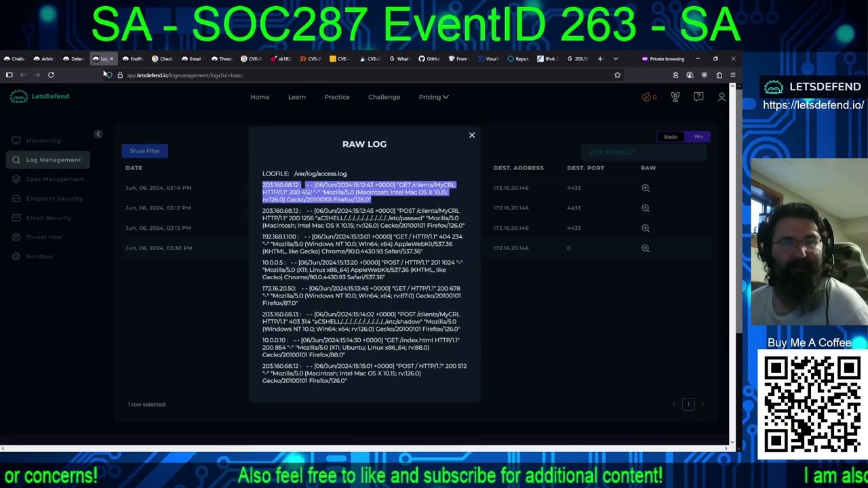
Task: Click the Show Filter button
Action: [x=145, y=151]
